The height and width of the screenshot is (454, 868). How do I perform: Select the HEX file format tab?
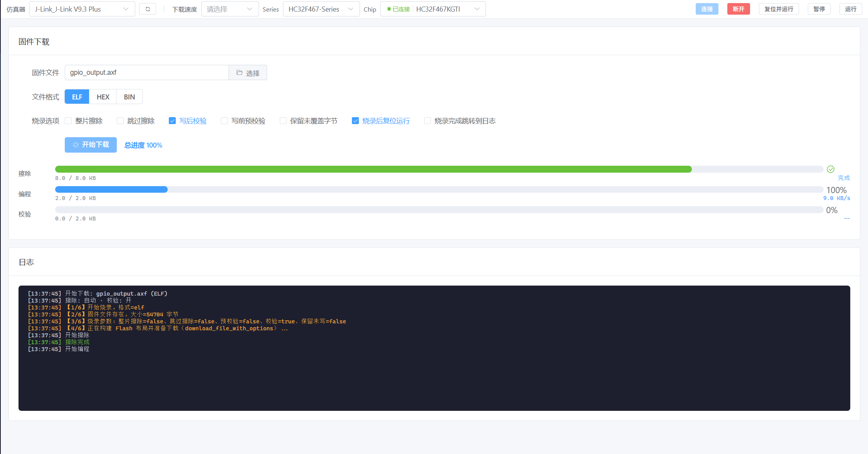pos(103,97)
